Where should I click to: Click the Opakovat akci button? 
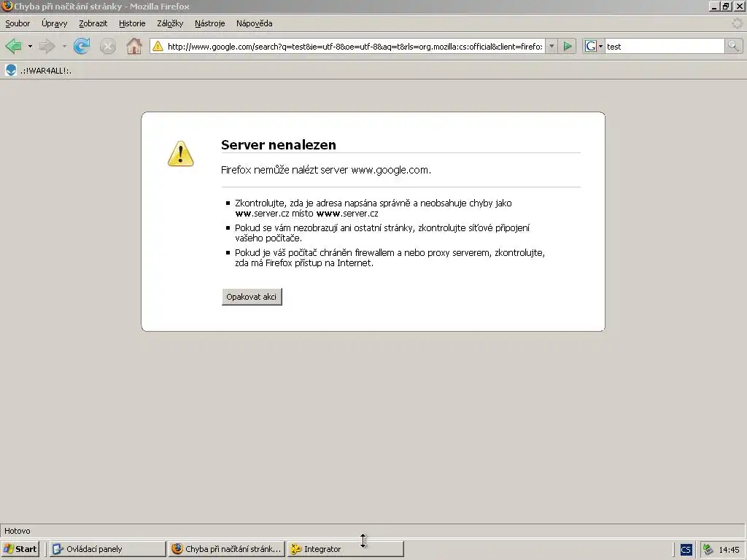[252, 297]
